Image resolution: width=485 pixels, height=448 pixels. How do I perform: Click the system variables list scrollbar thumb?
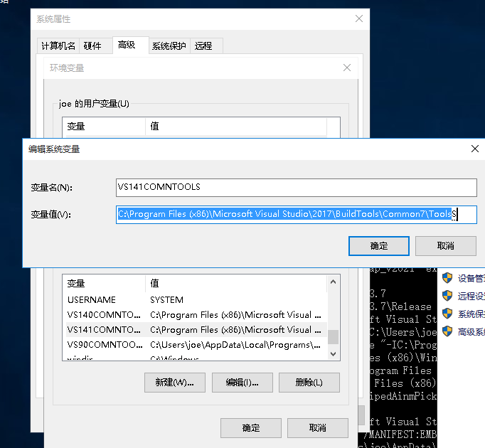333,337
